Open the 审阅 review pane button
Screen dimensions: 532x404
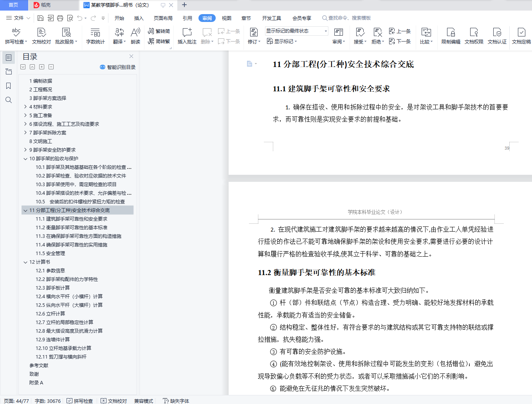coord(339,36)
